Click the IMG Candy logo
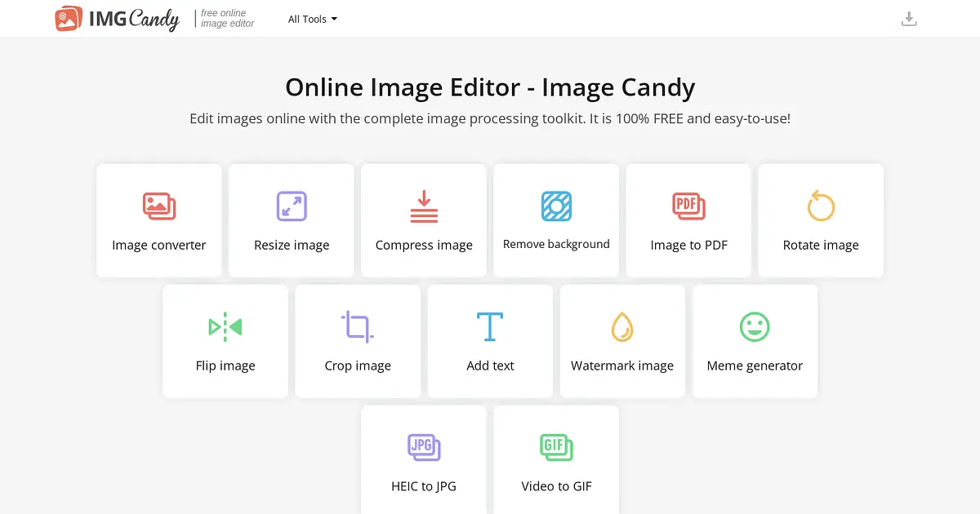 click(x=117, y=19)
